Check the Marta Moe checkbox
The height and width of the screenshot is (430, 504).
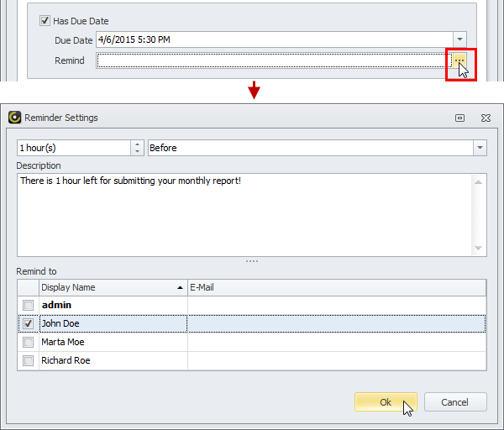[x=28, y=342]
